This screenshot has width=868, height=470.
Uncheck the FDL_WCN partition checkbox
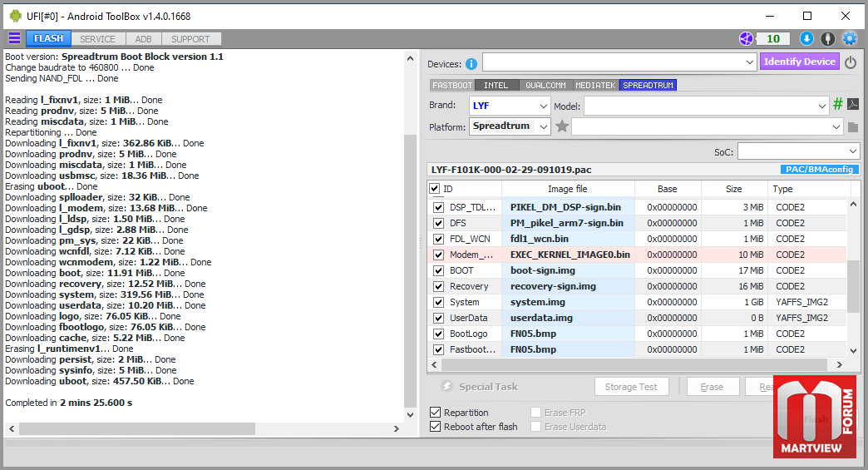(438, 239)
